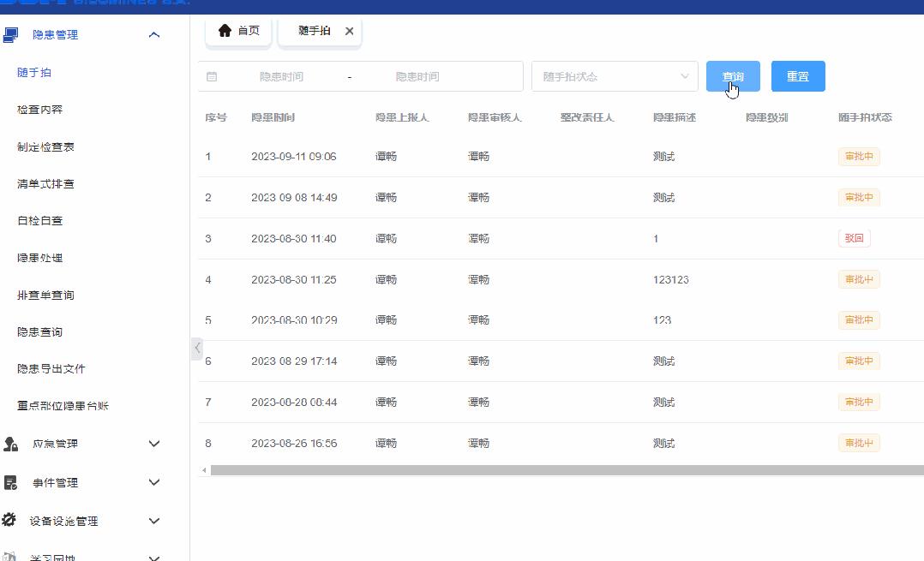The width and height of the screenshot is (924, 561).
Task: Click the 事件管理 sidebar icon
Action: (11, 482)
